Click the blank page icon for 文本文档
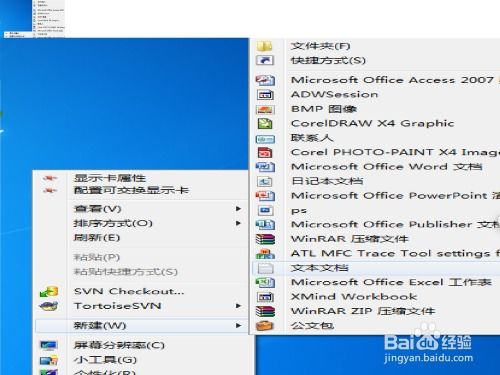Viewport: 500px width, 375px height. point(265,268)
